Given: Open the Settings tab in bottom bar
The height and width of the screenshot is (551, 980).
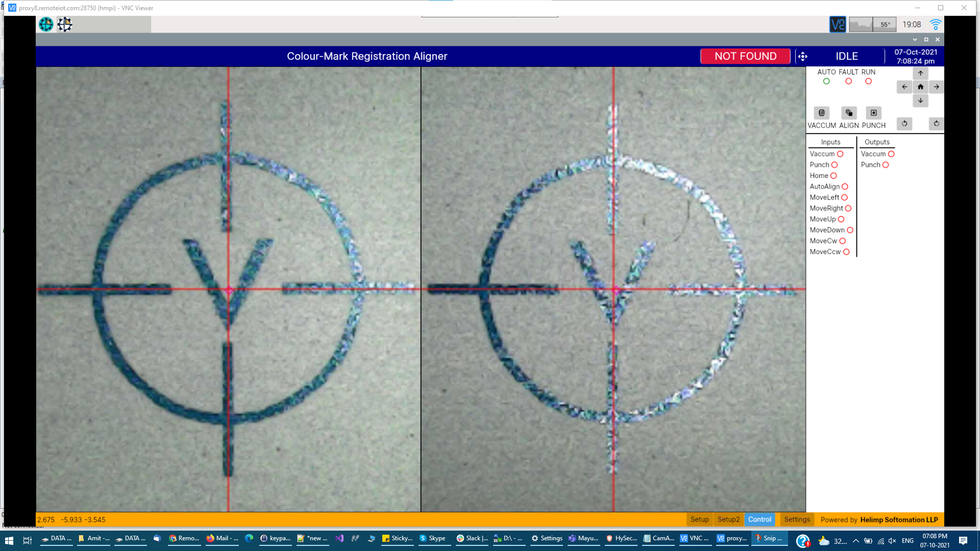Looking at the screenshot, I should pos(797,519).
